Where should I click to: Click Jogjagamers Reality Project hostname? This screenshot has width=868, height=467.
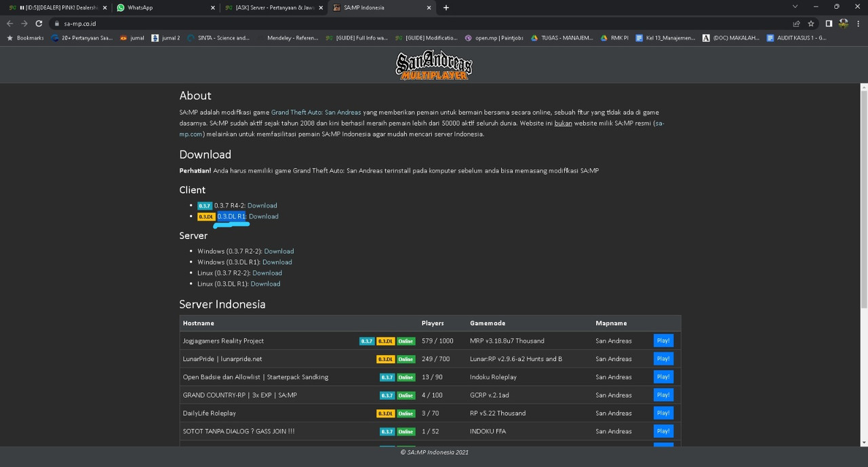point(223,341)
